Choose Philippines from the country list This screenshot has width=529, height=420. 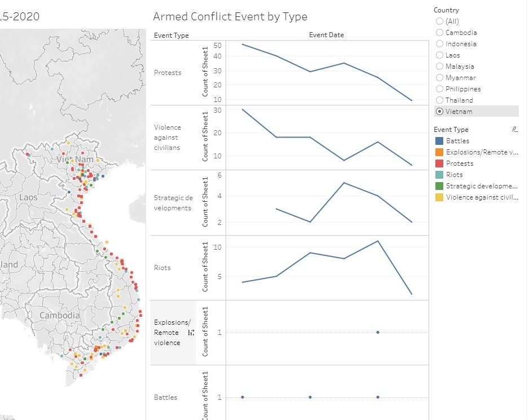pyautogui.click(x=439, y=89)
